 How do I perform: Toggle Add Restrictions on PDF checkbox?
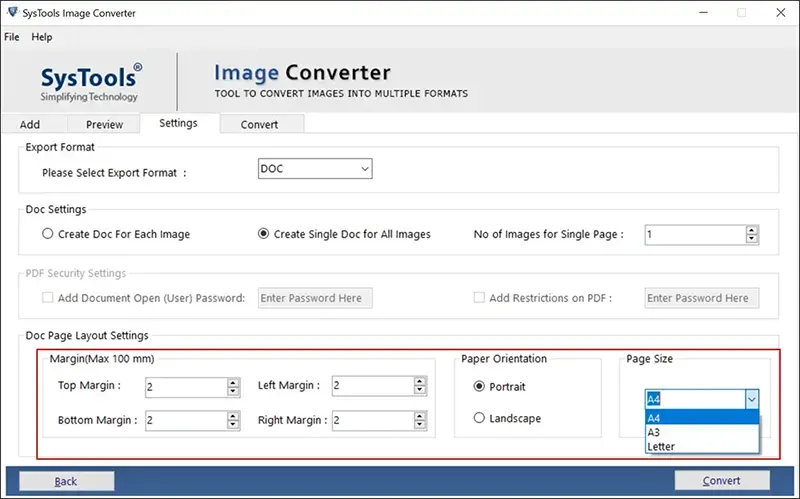(479, 297)
